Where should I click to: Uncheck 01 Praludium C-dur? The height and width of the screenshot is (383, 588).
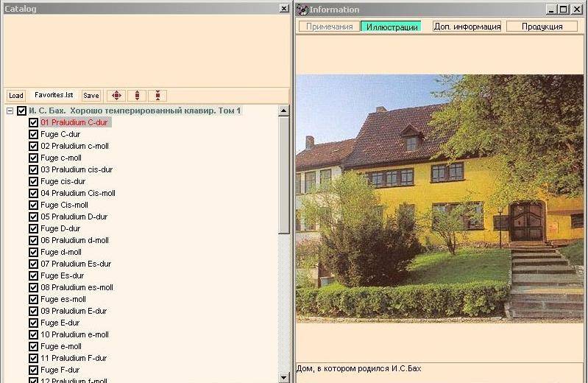click(33, 122)
